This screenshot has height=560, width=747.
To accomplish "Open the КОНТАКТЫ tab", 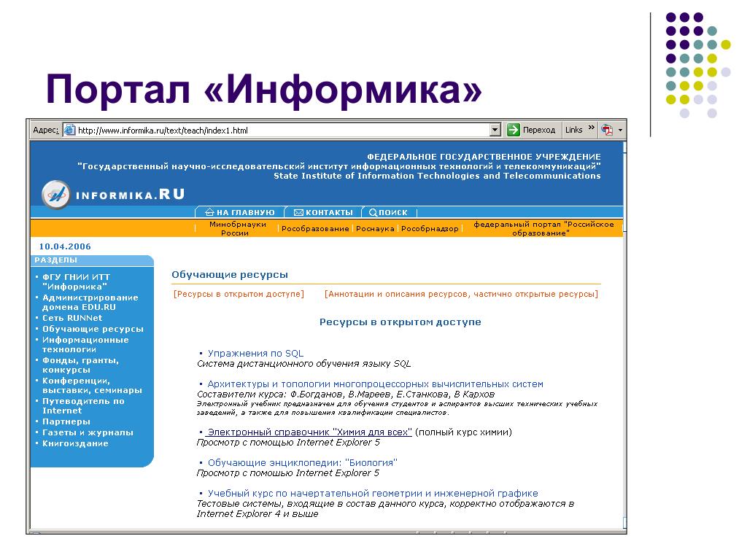I will tap(323, 212).
